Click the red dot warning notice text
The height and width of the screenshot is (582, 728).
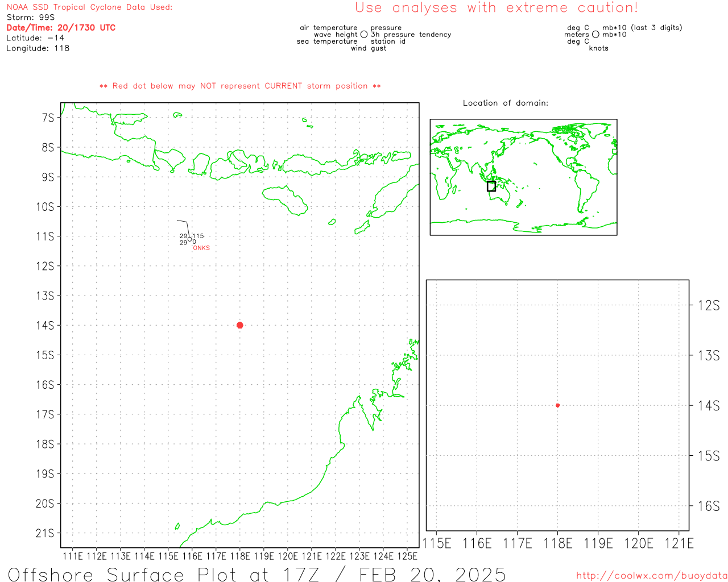click(240, 86)
